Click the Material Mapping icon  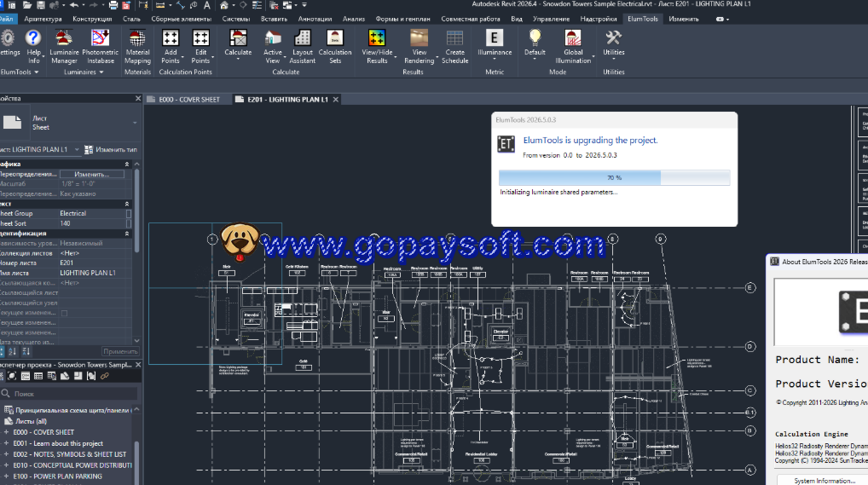[137, 45]
